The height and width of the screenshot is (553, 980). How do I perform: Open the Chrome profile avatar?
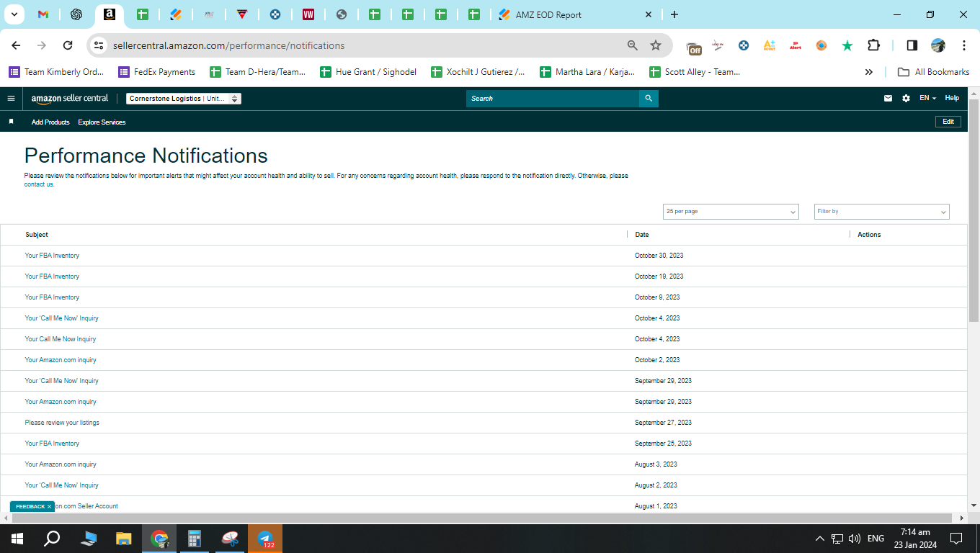[937, 45]
